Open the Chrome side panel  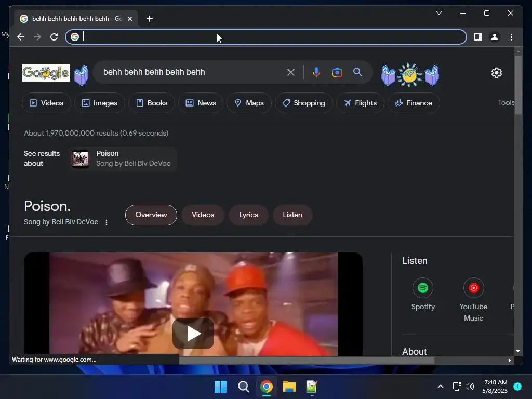(x=478, y=37)
